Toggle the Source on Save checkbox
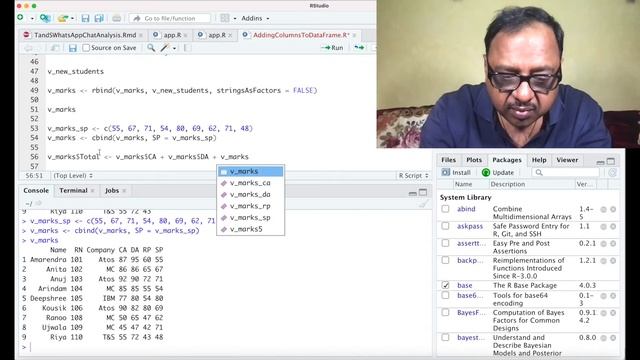The image size is (640, 360). click(x=86, y=48)
